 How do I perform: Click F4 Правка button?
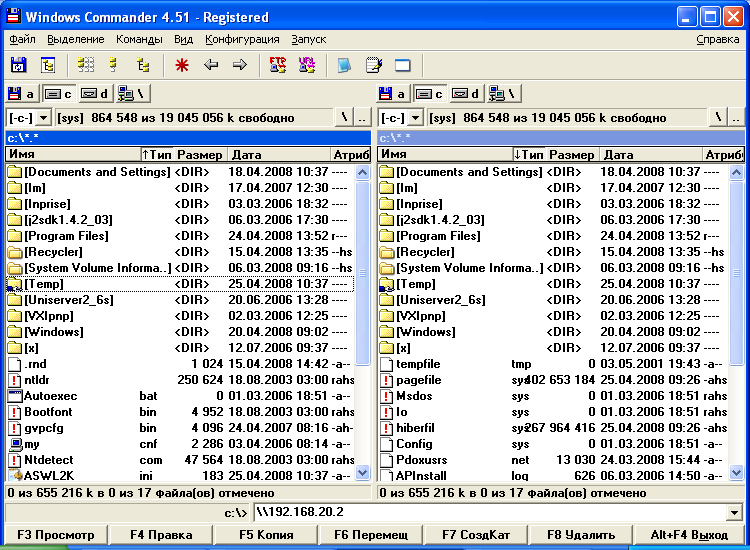tap(161, 535)
